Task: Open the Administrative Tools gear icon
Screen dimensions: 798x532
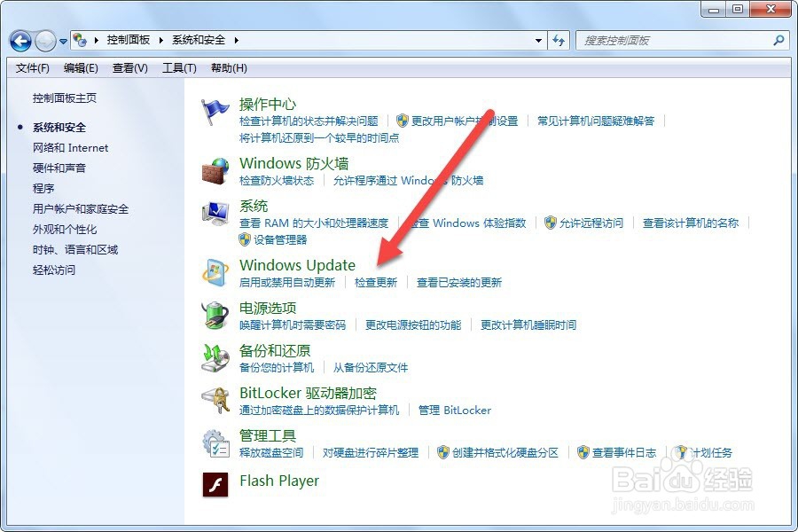Action: click(x=215, y=443)
